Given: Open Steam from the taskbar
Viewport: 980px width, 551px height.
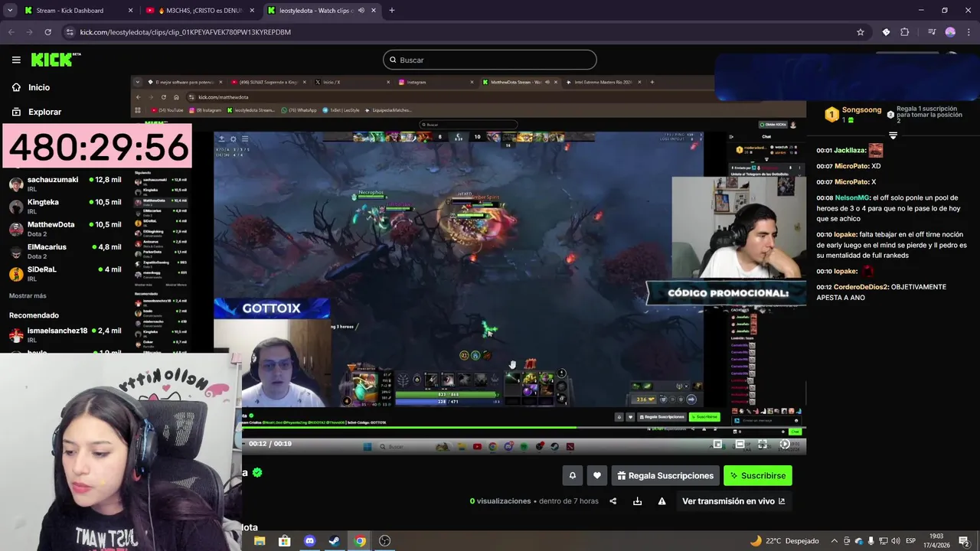Looking at the screenshot, I should (x=335, y=541).
